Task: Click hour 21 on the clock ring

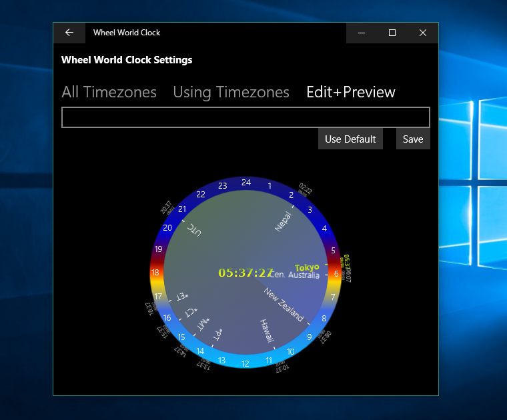Action: point(182,209)
